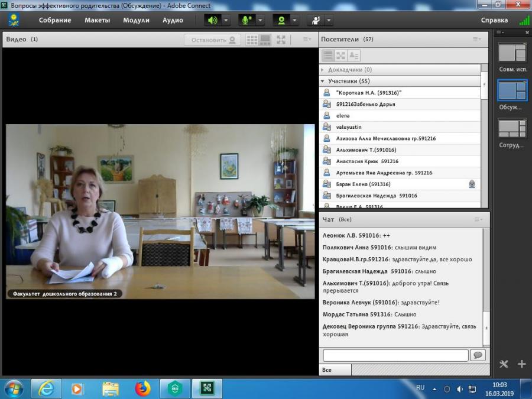
Task: Click the Остановить video button
Action: (213, 40)
